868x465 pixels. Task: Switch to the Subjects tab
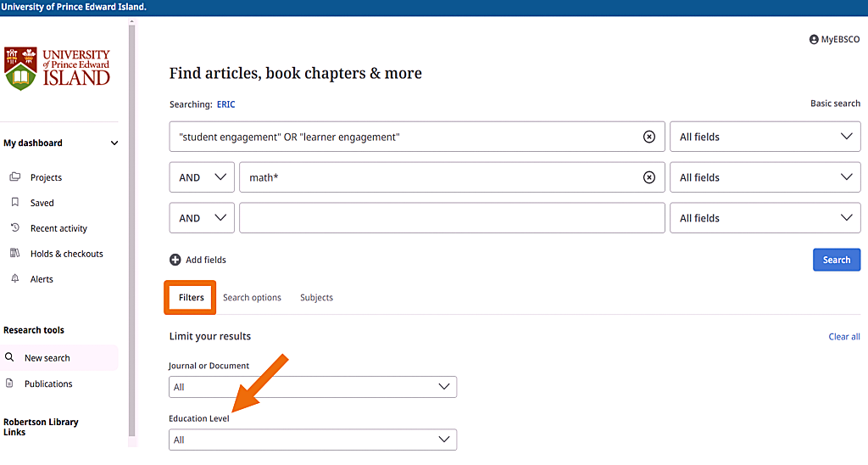(x=316, y=298)
